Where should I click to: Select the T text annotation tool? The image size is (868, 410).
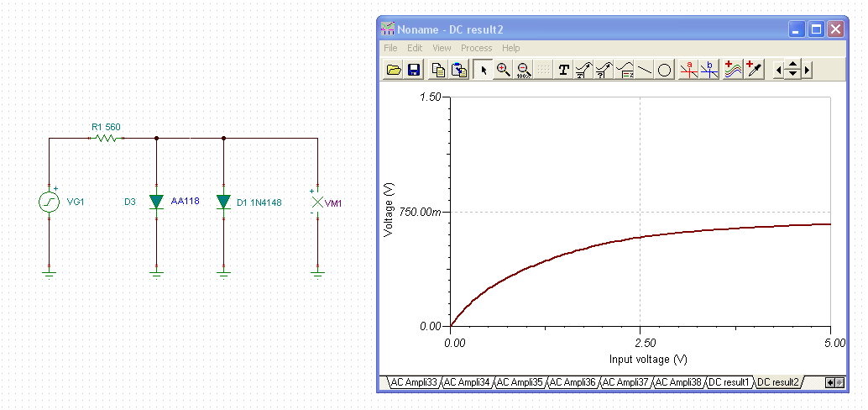[563, 70]
